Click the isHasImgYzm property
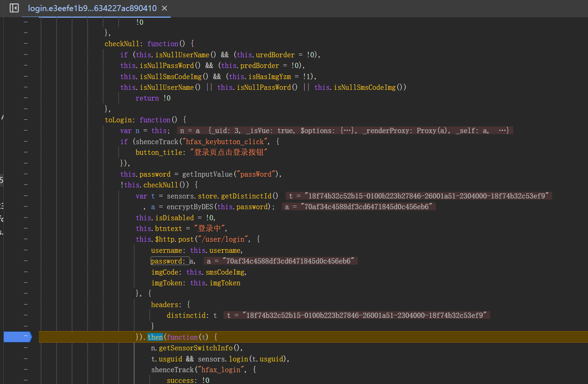The image size is (588, 384). coord(270,77)
